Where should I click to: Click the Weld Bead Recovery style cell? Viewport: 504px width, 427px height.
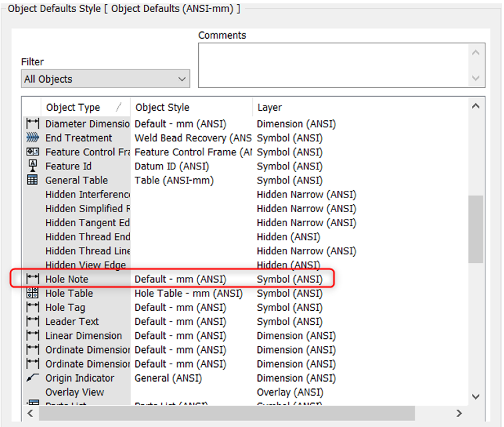pos(193,137)
